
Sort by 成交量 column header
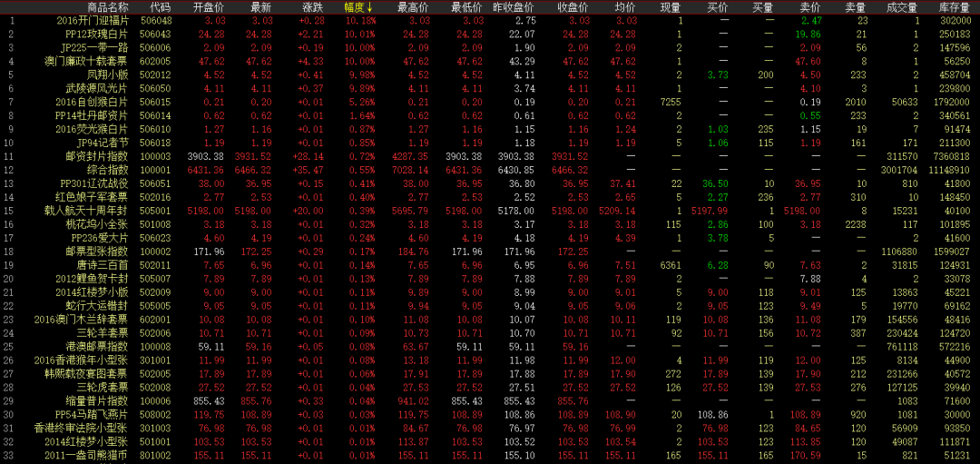903,7
